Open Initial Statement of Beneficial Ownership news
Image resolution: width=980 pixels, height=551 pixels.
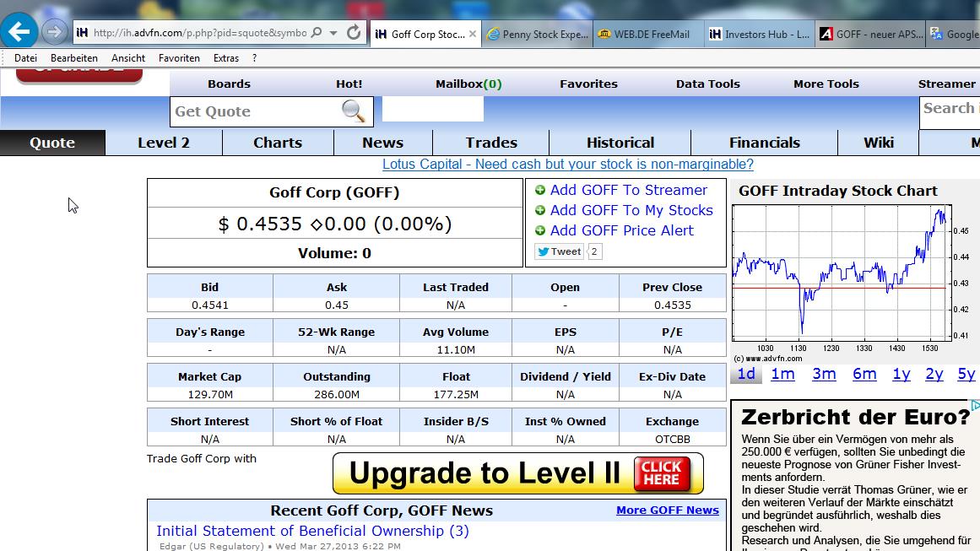[x=312, y=531]
